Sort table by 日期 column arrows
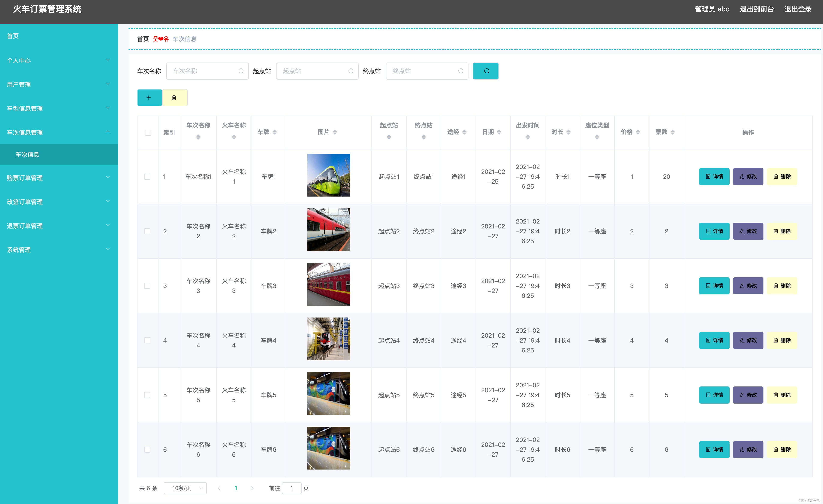Image resolution: width=823 pixels, height=504 pixels. point(499,132)
